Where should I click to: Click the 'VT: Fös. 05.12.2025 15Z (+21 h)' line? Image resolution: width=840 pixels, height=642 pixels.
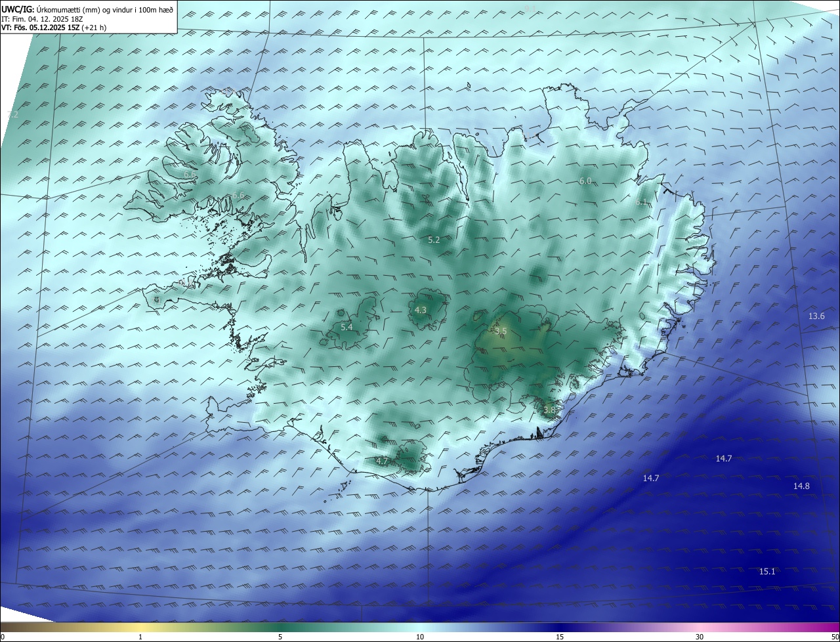pyautogui.click(x=53, y=28)
